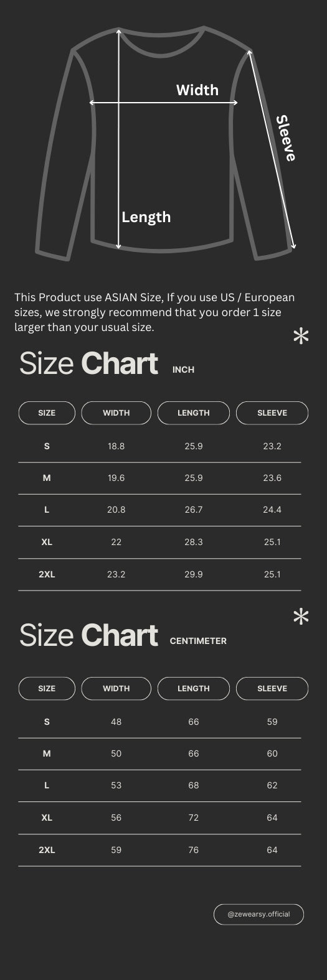The image size is (327, 980).
Task: Open the @zewearsy.official handle badge
Action: pos(258,915)
